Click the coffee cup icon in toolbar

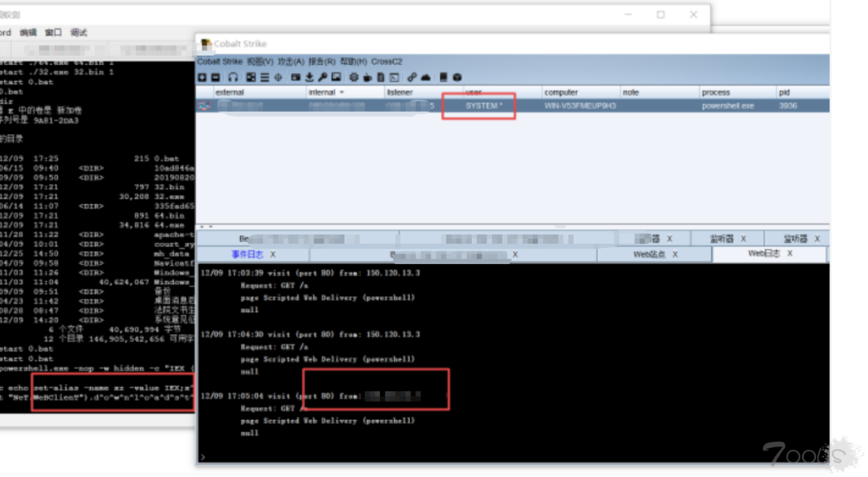click(367, 77)
